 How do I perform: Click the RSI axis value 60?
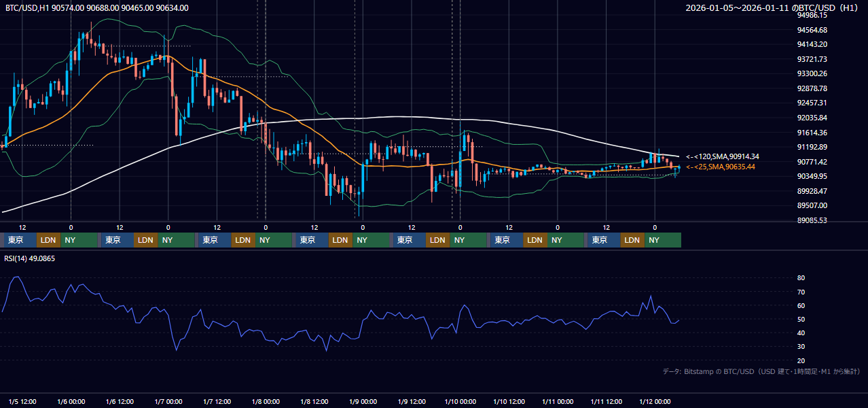pyautogui.click(x=801, y=305)
